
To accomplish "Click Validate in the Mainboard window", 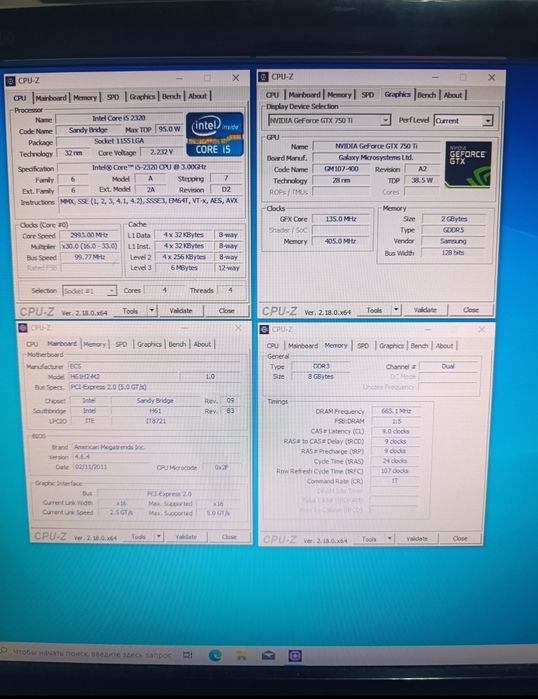I will click(186, 536).
